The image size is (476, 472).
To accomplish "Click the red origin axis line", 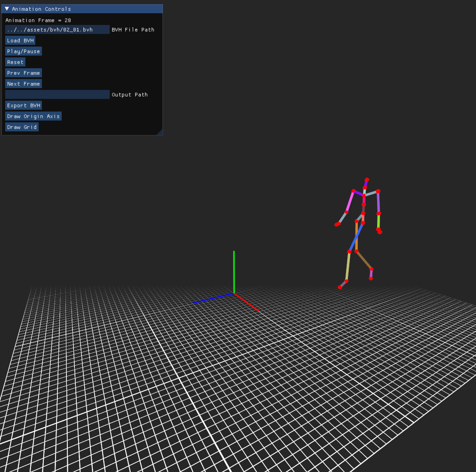I will 247,302.
